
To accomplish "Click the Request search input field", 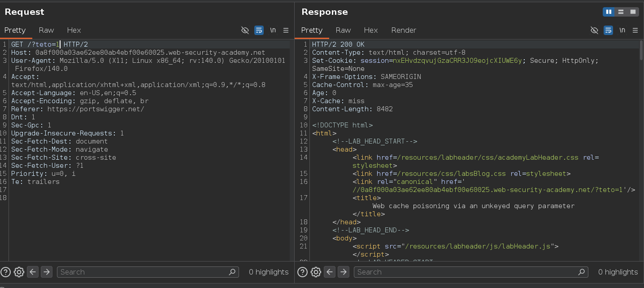I will coord(148,272).
